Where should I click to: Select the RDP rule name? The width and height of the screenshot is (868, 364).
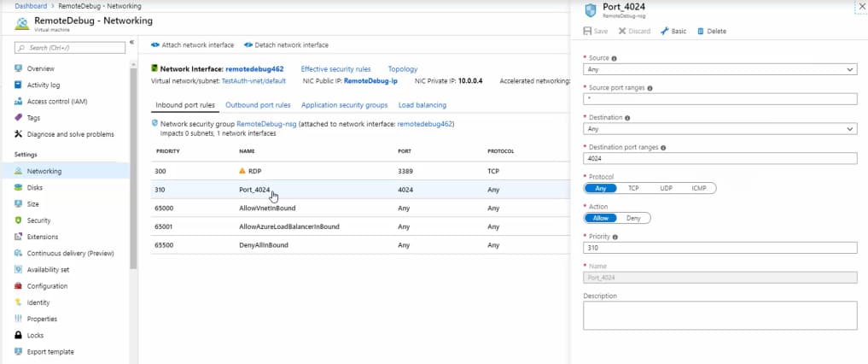(x=255, y=171)
